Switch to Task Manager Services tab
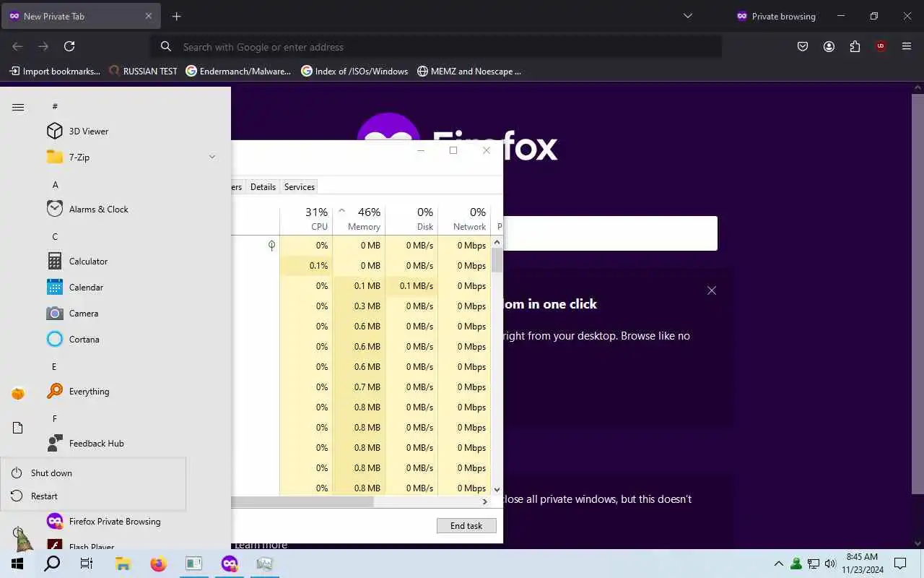Screen dimensions: 924x578 pos(300,186)
